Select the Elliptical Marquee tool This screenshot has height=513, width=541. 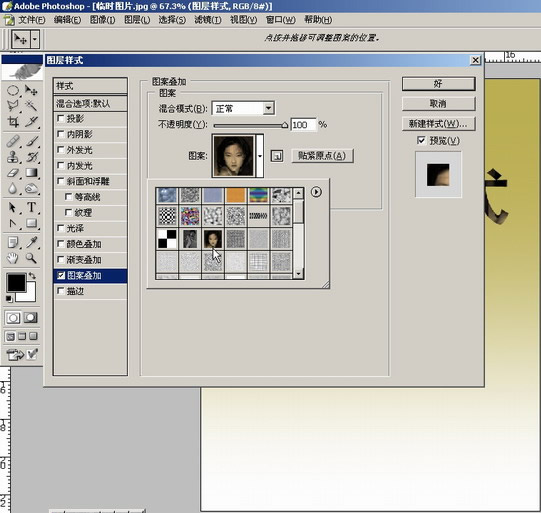point(13,91)
